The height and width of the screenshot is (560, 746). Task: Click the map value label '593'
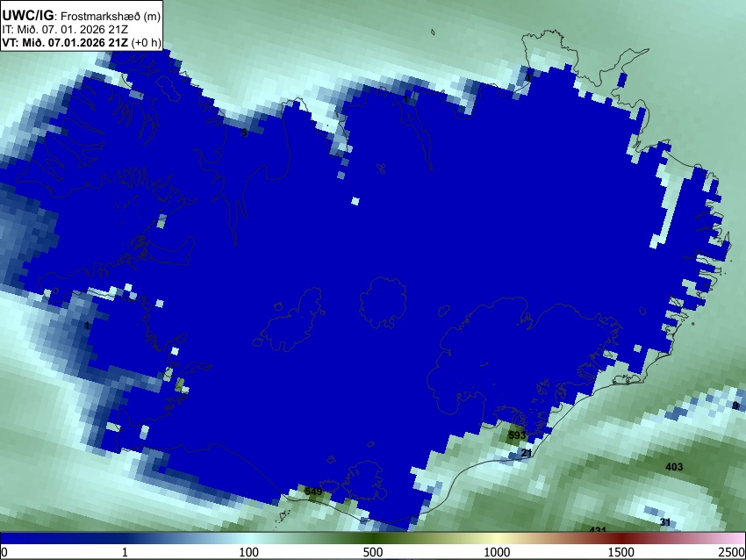[x=517, y=434]
